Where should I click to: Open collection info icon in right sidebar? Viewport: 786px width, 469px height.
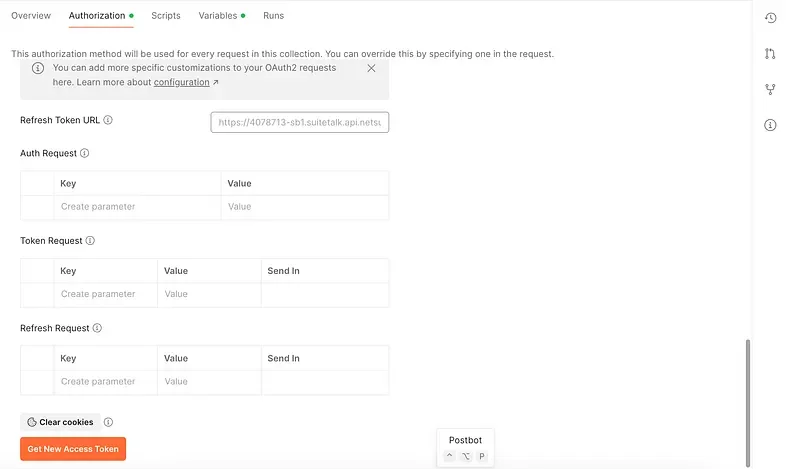tap(770, 125)
